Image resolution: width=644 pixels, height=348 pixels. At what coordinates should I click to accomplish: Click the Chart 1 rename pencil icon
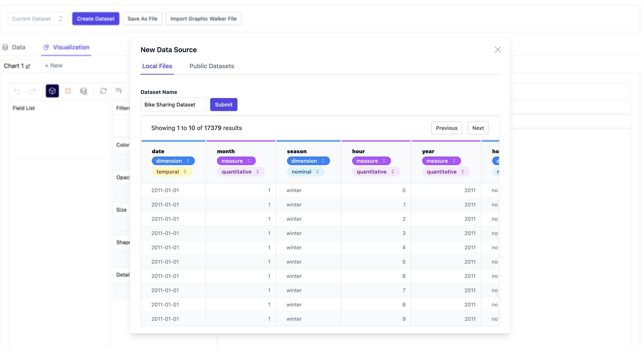[x=28, y=66]
